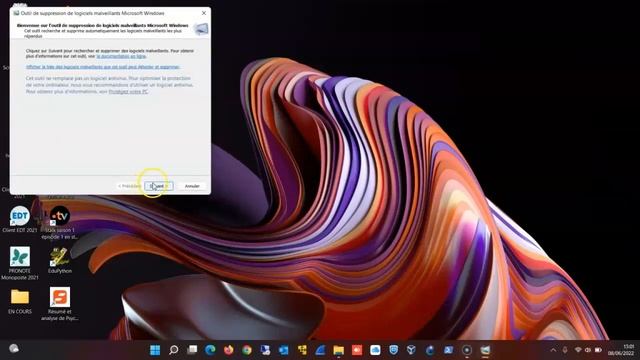Launch Microsoft Edge from the taskbar
Image resolution: width=640 pixels, height=360 pixels.
click(210, 350)
